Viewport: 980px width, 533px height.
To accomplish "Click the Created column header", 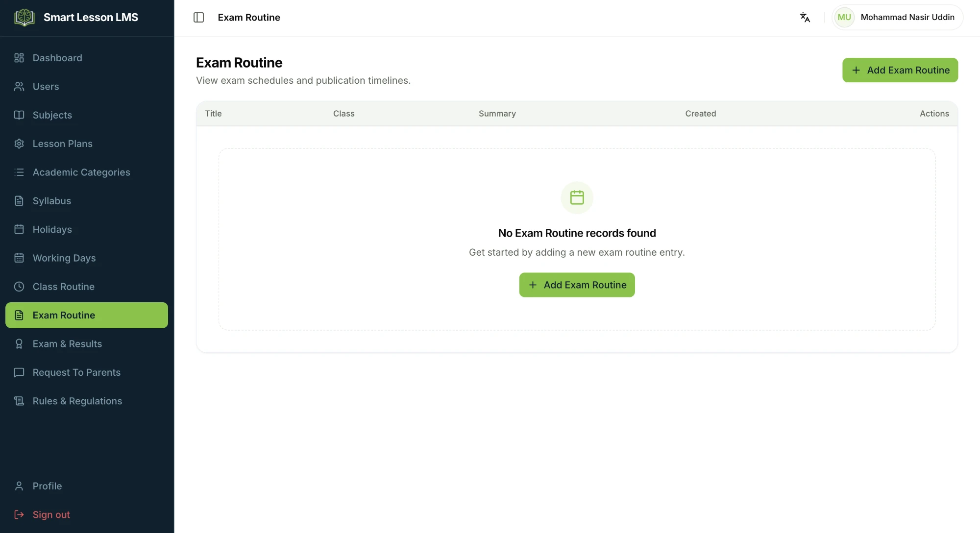I will coord(700,114).
